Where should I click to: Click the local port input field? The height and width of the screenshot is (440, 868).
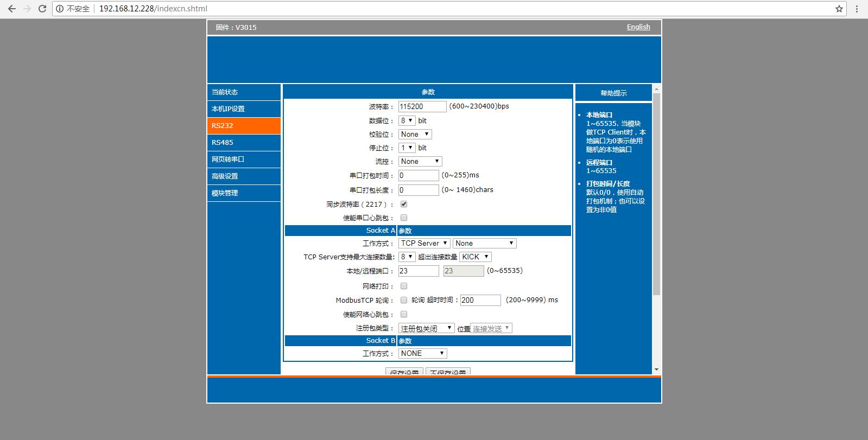tap(418, 271)
